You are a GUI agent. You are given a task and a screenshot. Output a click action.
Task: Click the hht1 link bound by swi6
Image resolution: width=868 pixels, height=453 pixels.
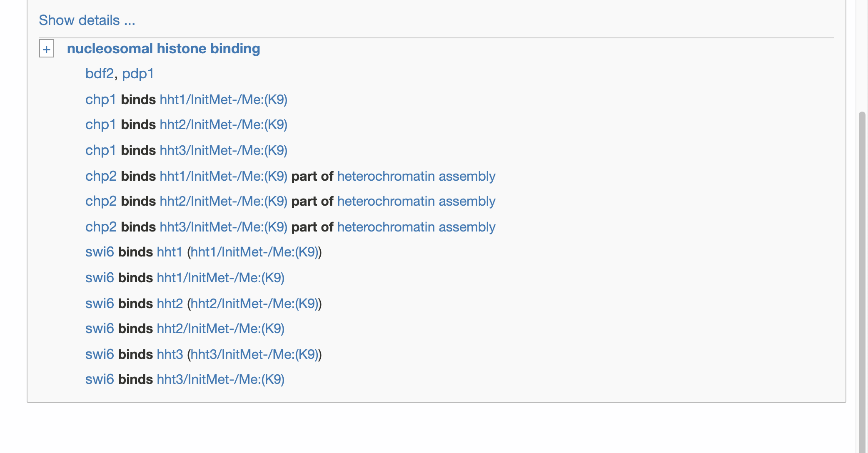tap(170, 252)
